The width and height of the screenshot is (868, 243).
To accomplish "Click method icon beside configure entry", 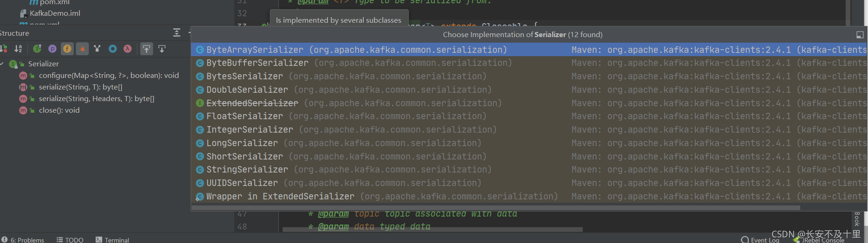I will (23, 75).
